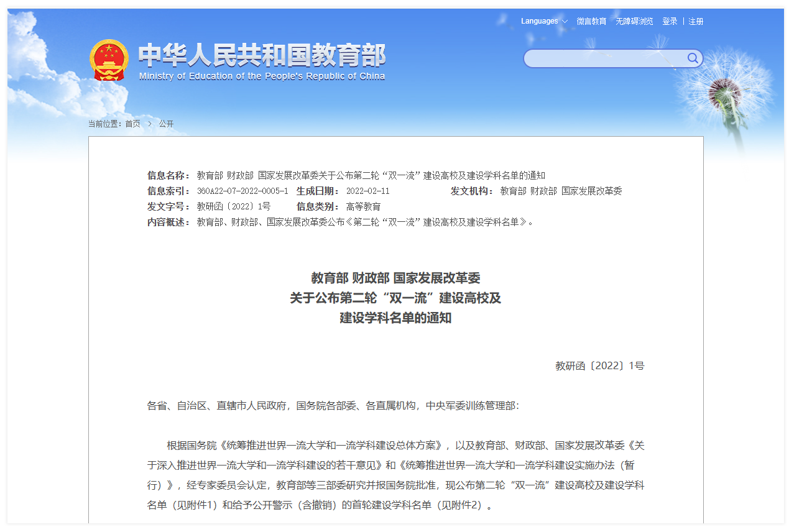
Task: Click the 信息索引 label
Action: coord(168,191)
